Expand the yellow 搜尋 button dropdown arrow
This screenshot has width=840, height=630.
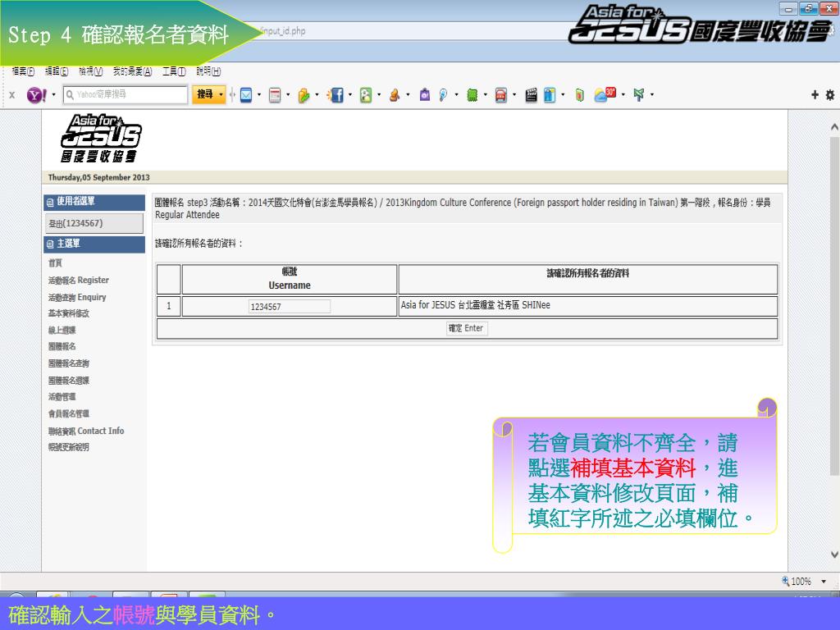point(221,95)
